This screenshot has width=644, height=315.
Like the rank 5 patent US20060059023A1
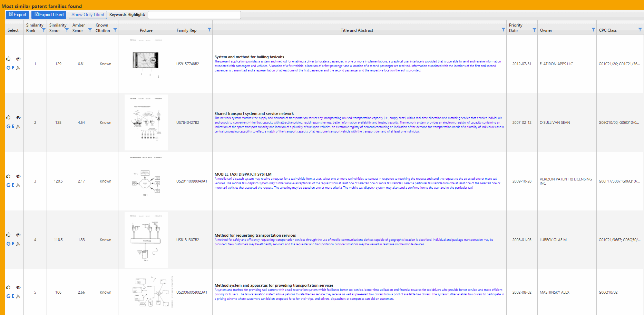8,287
